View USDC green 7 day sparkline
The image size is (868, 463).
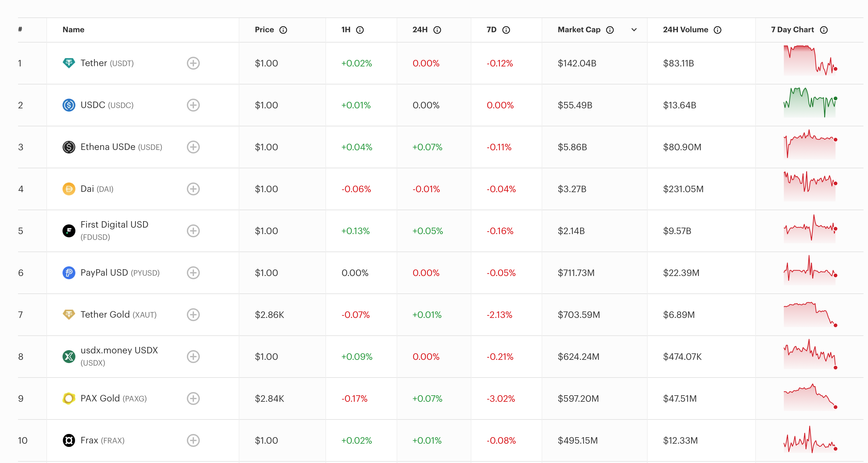(x=810, y=102)
